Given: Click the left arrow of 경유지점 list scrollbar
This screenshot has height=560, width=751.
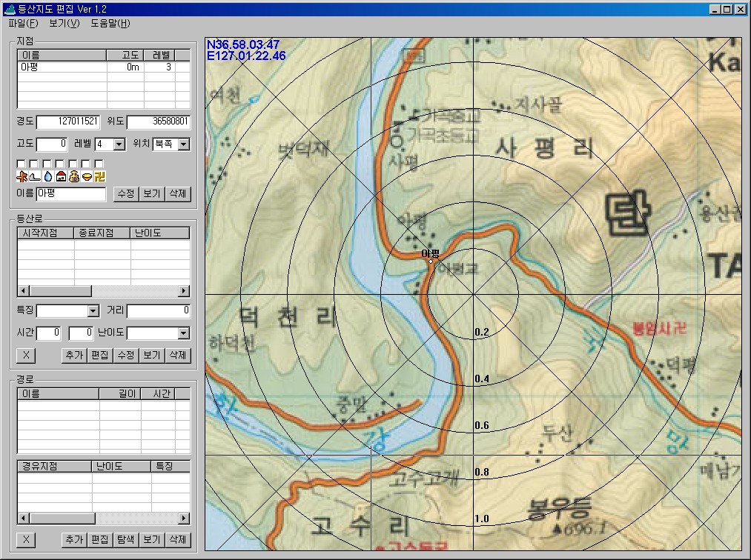Looking at the screenshot, I should point(24,518).
